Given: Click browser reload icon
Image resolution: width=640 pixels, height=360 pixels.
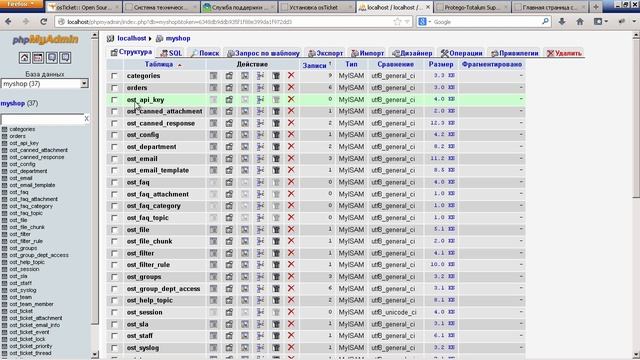Looking at the screenshot, I should click(x=44, y=22).
